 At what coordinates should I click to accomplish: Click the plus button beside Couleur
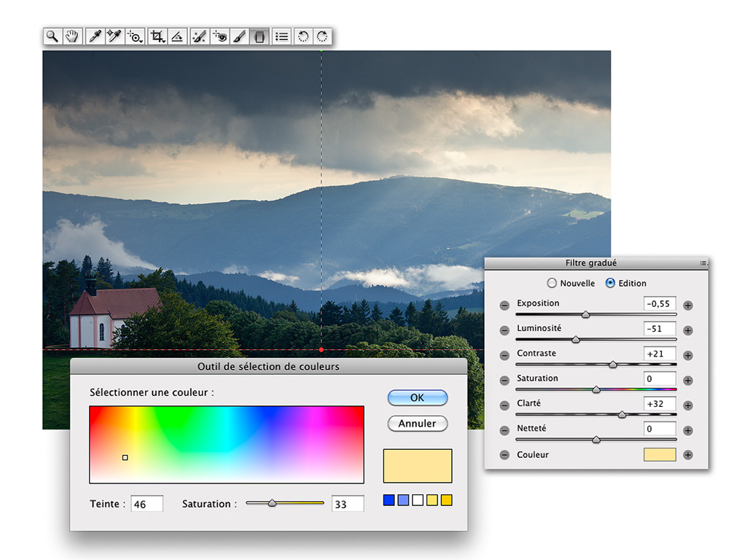[688, 455]
